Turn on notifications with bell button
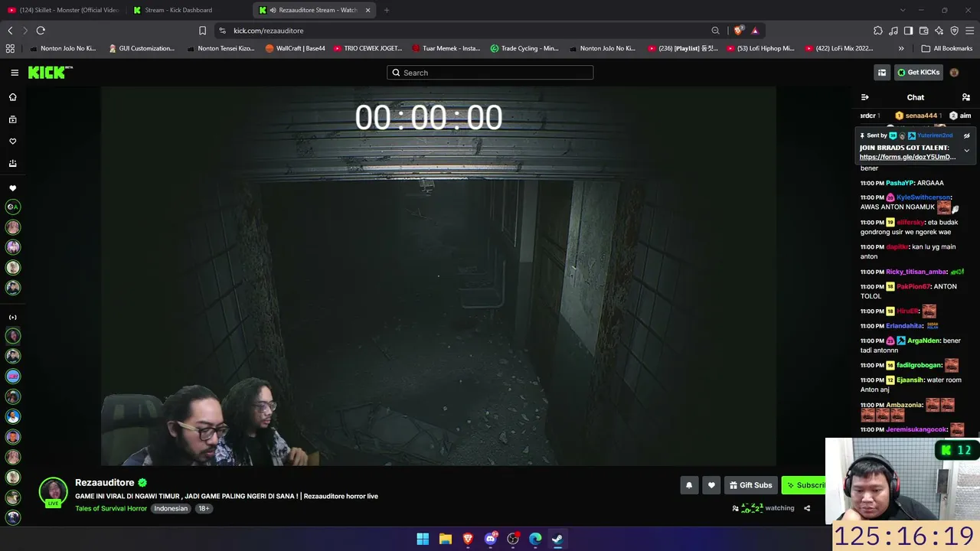Image resolution: width=980 pixels, height=551 pixels. coord(689,485)
